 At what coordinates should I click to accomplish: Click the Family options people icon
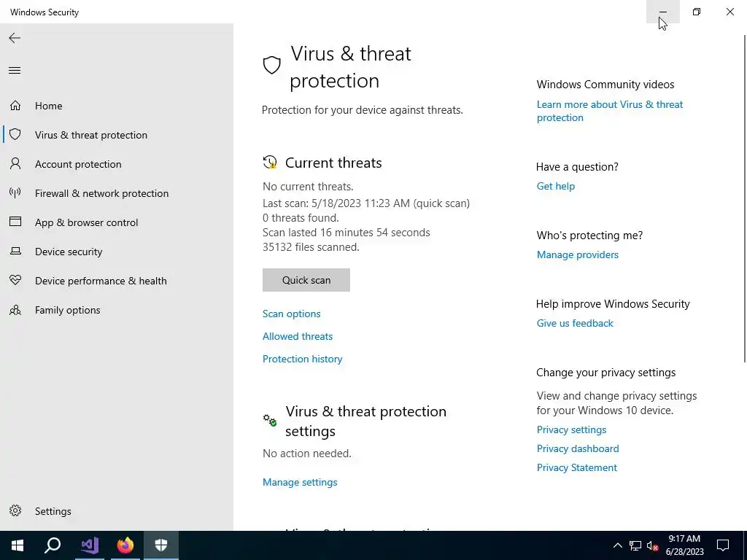[15, 310]
